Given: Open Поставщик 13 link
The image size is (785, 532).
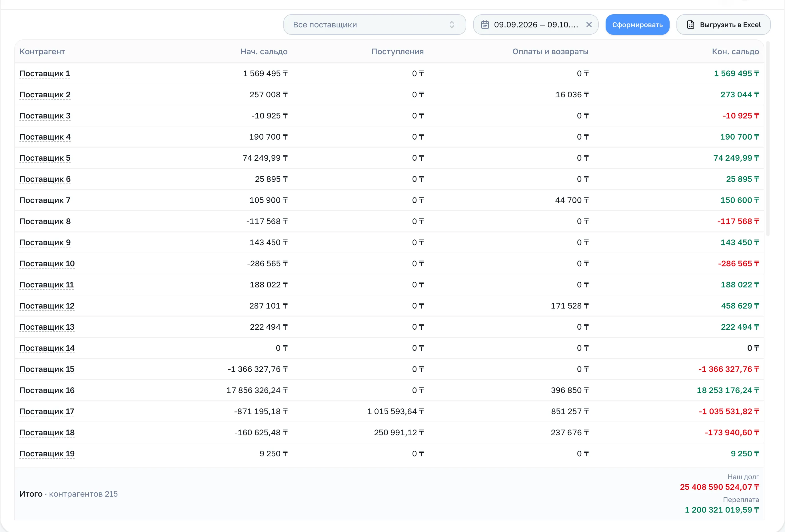Looking at the screenshot, I should click(x=47, y=327).
